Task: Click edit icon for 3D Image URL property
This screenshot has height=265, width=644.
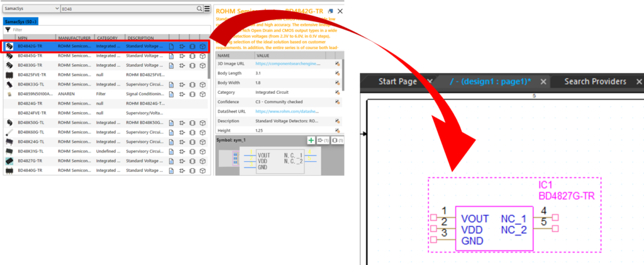Action: tap(337, 64)
